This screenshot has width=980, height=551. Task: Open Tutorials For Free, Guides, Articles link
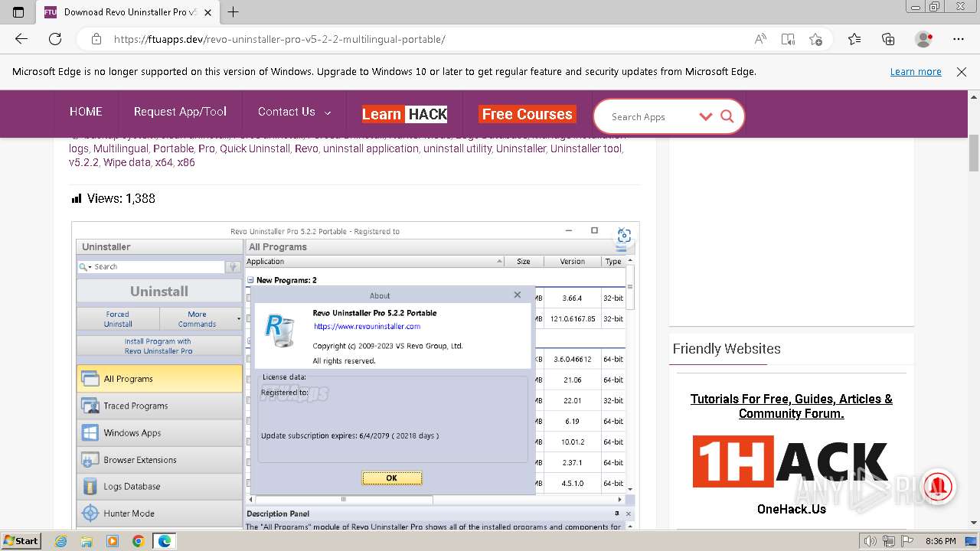point(791,406)
